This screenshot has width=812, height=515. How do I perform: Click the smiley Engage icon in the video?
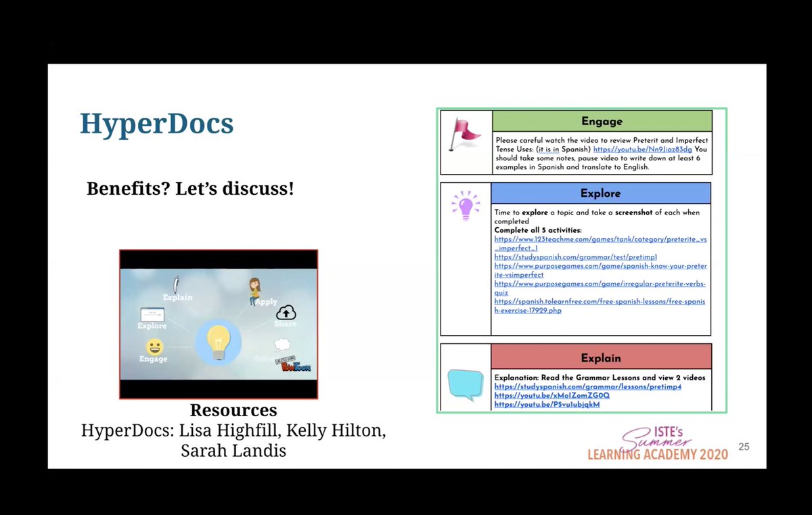(154, 346)
